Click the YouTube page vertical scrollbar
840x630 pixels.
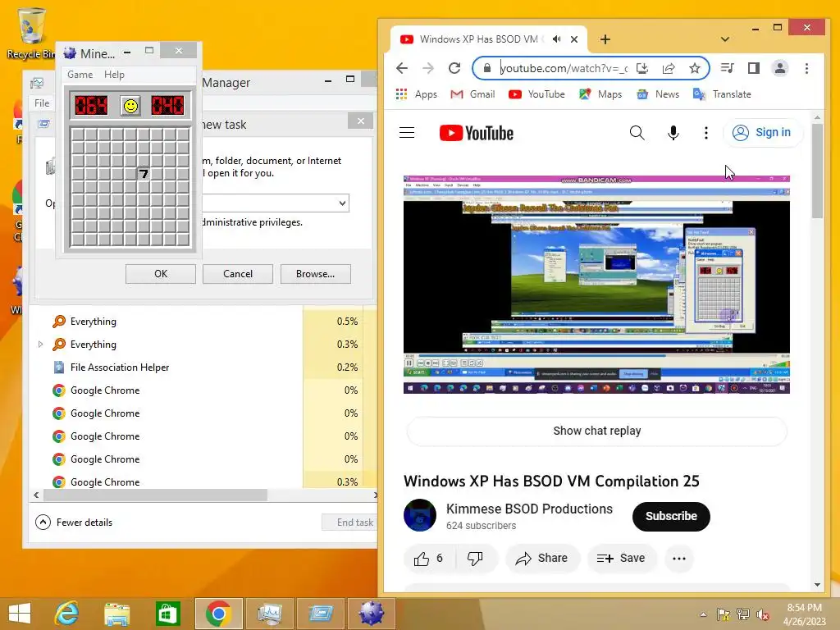tap(817, 171)
